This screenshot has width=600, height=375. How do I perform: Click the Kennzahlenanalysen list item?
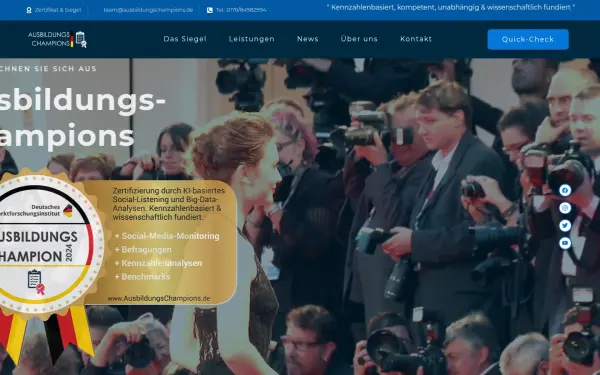pyautogui.click(x=158, y=263)
